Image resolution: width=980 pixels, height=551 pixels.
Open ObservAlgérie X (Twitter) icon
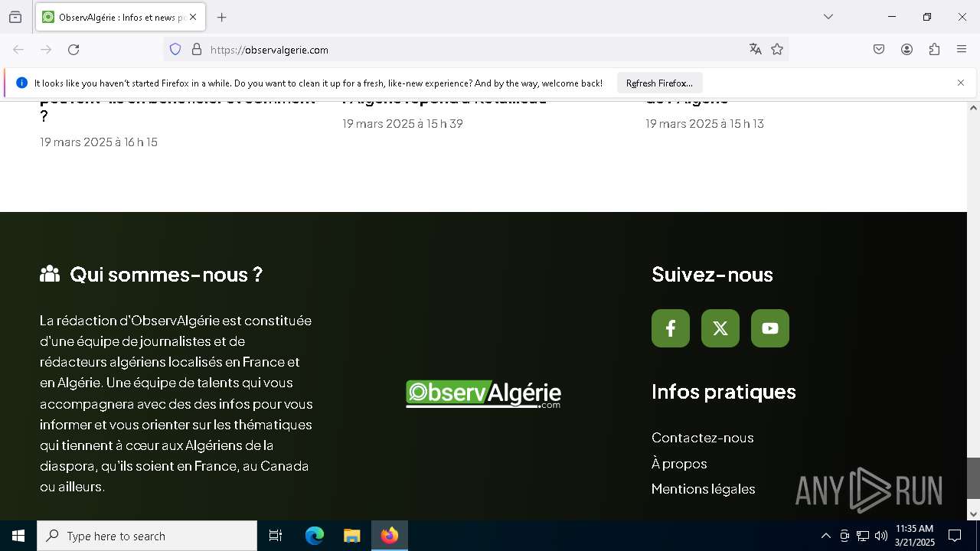point(720,328)
